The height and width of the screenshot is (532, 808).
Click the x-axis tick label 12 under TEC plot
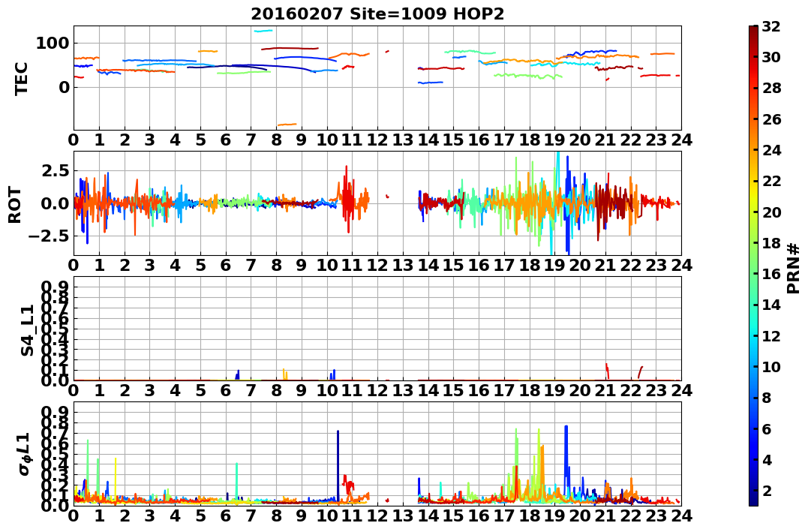pyautogui.click(x=377, y=140)
